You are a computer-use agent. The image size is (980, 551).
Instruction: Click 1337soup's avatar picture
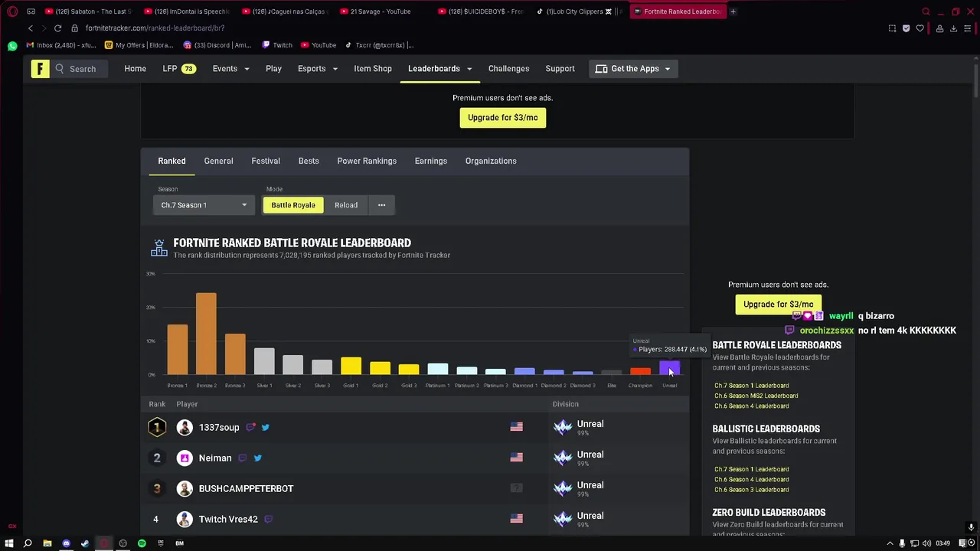pos(185,428)
